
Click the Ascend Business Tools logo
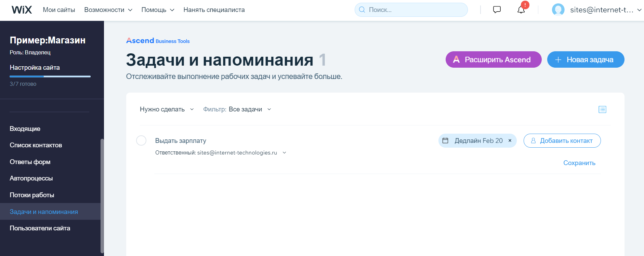click(158, 41)
